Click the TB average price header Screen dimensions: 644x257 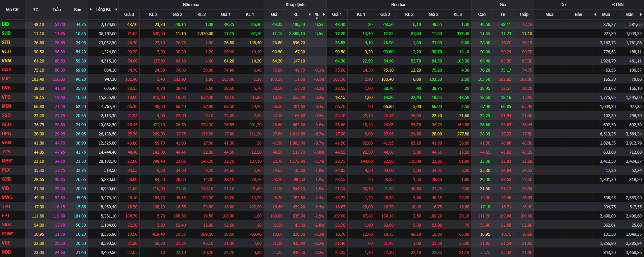coord(503,15)
